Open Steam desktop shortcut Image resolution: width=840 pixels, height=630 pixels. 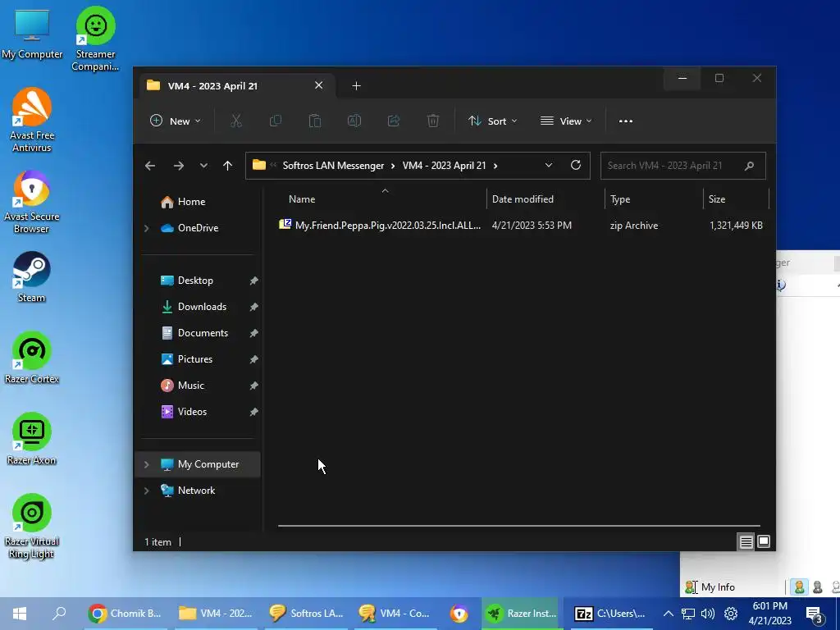pos(32,277)
